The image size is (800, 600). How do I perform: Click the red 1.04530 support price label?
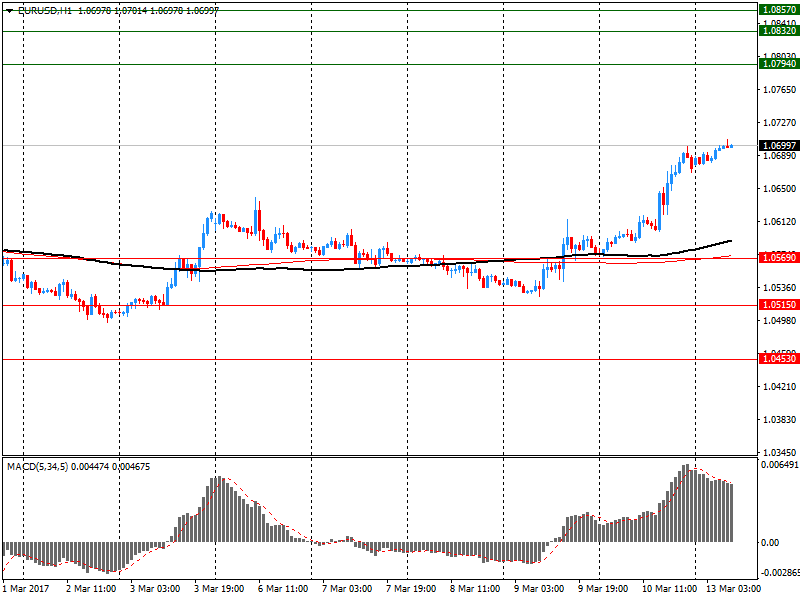click(x=779, y=359)
